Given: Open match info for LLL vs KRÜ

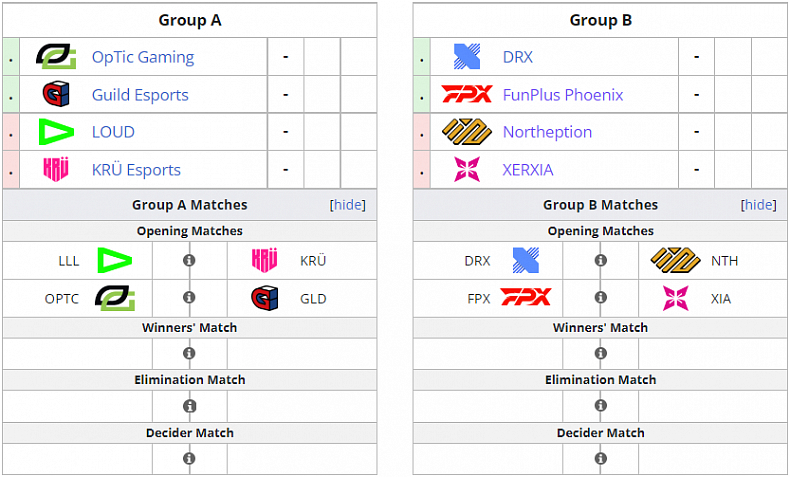Looking at the screenshot, I should (189, 261).
